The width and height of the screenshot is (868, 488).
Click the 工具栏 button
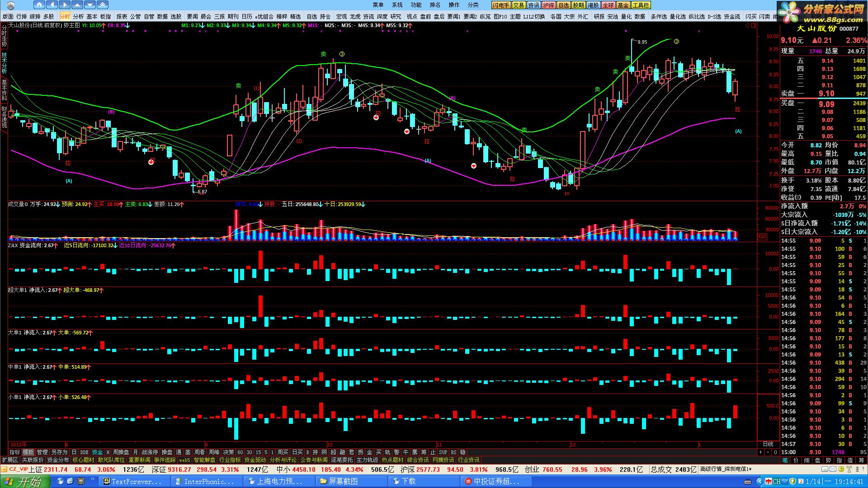(x=641, y=5)
